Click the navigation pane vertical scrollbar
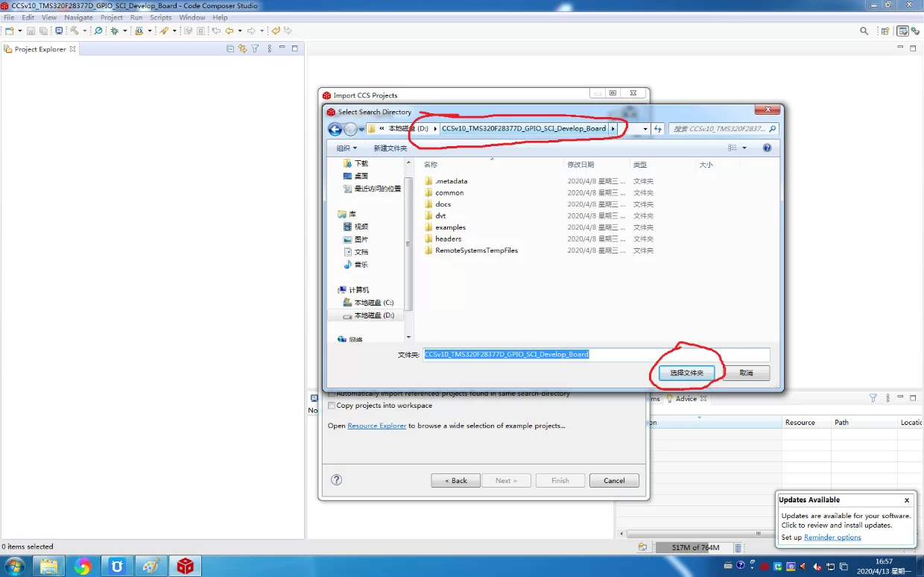Image resolution: width=924 pixels, height=577 pixels. click(408, 243)
